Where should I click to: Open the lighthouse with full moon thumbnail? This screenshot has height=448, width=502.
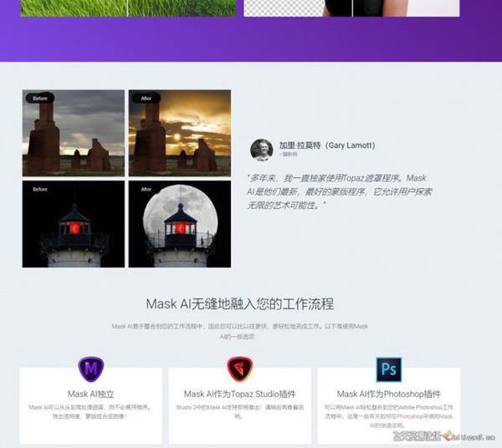click(180, 226)
